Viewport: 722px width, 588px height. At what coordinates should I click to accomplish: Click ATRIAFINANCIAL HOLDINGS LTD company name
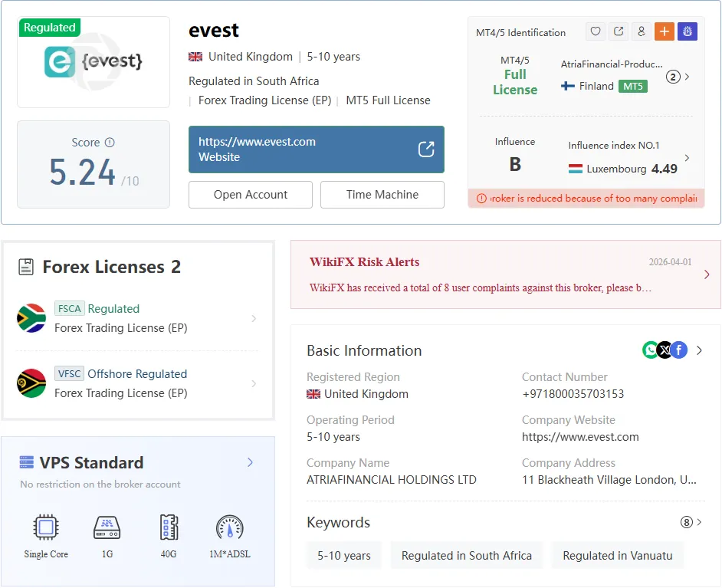[x=392, y=480]
